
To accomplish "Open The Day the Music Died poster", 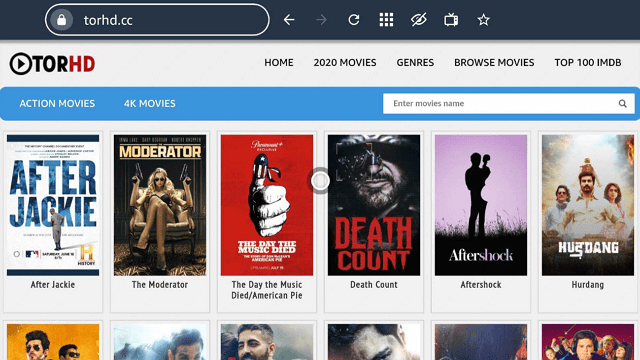I will tap(267, 205).
